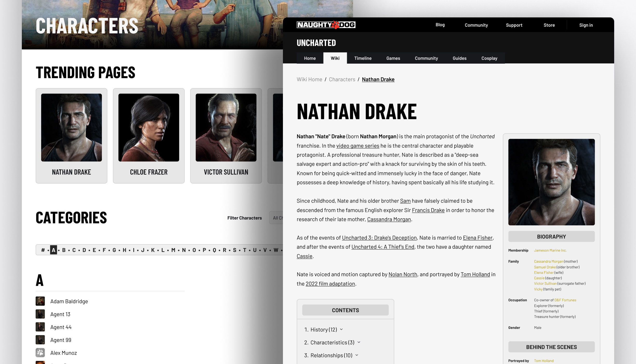
Task: Open the Characters breadcrumb link
Action: pos(342,80)
